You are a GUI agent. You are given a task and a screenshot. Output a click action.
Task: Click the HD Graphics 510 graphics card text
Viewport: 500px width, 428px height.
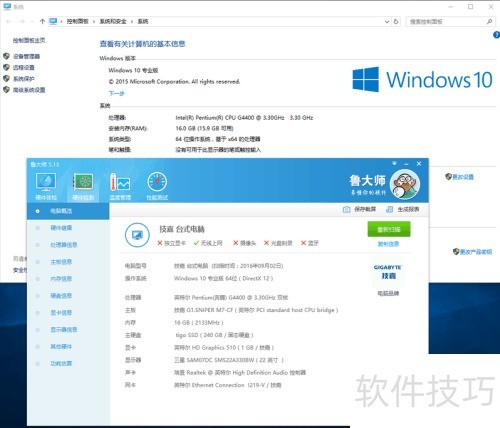click(x=224, y=348)
